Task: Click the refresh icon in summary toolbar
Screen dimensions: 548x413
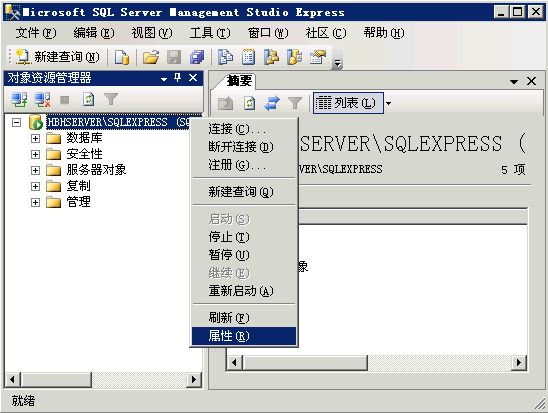Action: (x=249, y=103)
